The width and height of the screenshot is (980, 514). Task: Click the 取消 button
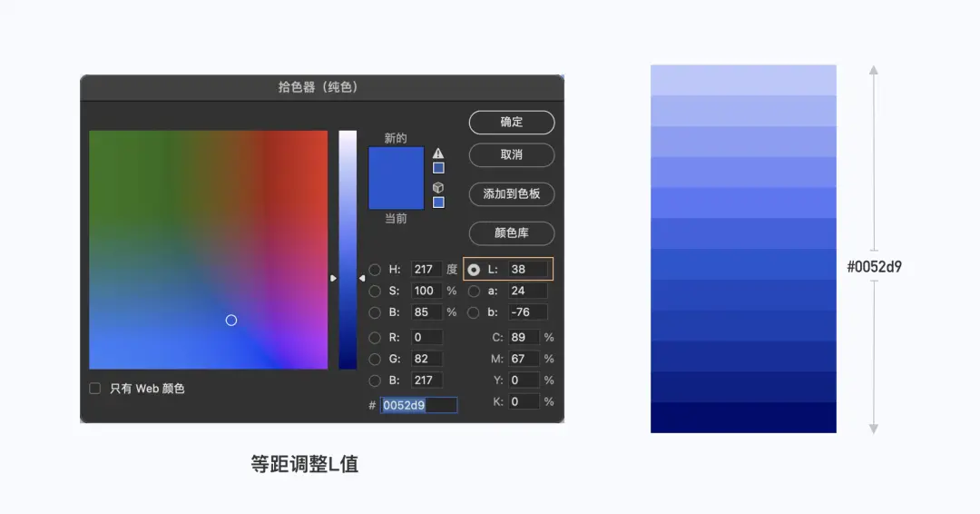click(511, 155)
